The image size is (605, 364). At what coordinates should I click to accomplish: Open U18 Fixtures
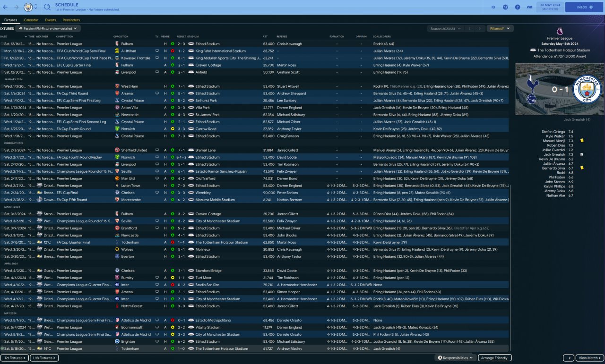tap(44, 358)
